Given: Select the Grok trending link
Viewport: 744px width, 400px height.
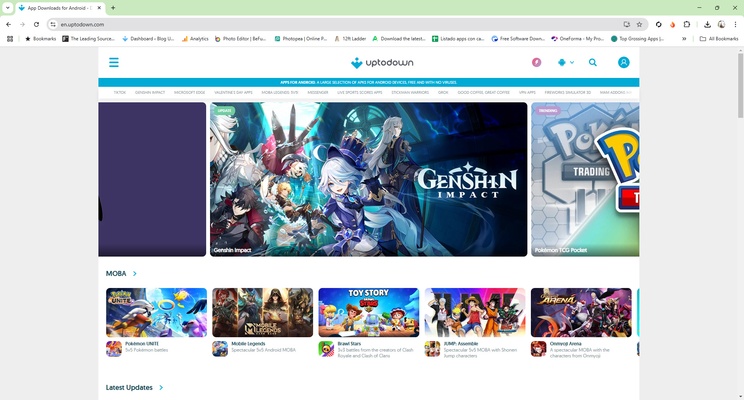Looking at the screenshot, I should (x=443, y=93).
